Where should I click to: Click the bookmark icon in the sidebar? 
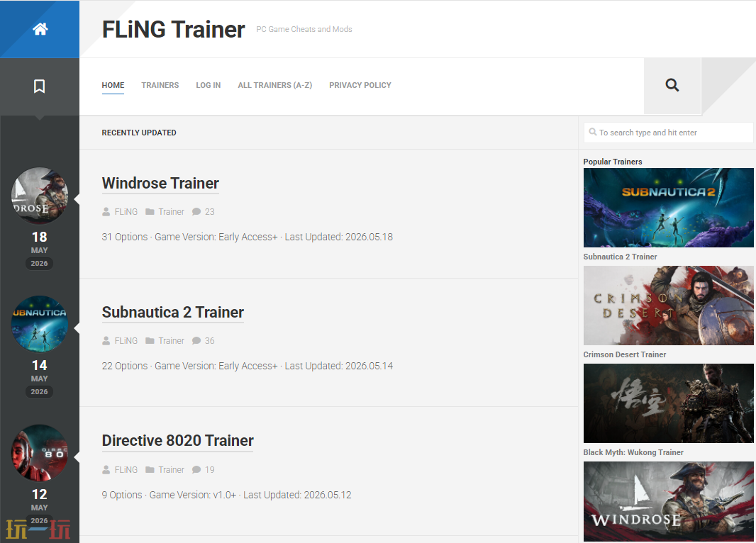pyautogui.click(x=40, y=86)
